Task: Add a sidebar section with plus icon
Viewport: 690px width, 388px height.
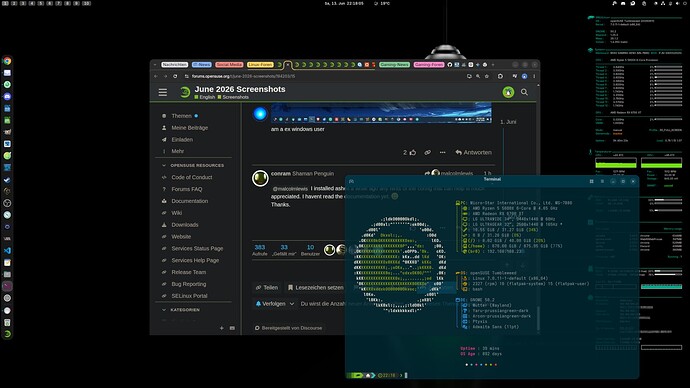Action: (221, 328)
